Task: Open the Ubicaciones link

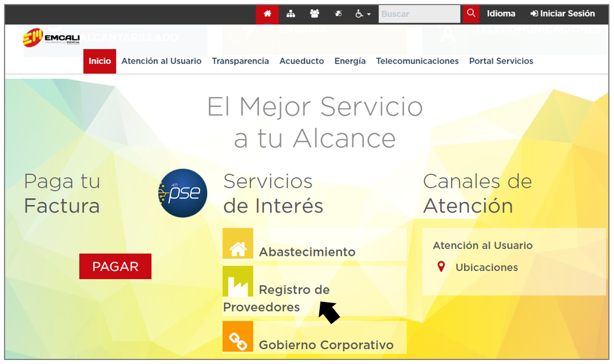Action: [486, 267]
